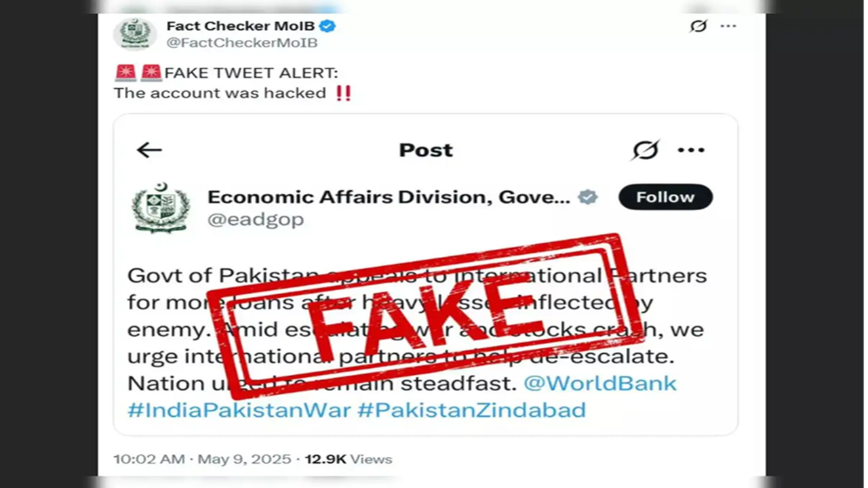Image resolution: width=868 pixels, height=488 pixels.
Task: Click the 12.9K Views count
Action: [349, 459]
